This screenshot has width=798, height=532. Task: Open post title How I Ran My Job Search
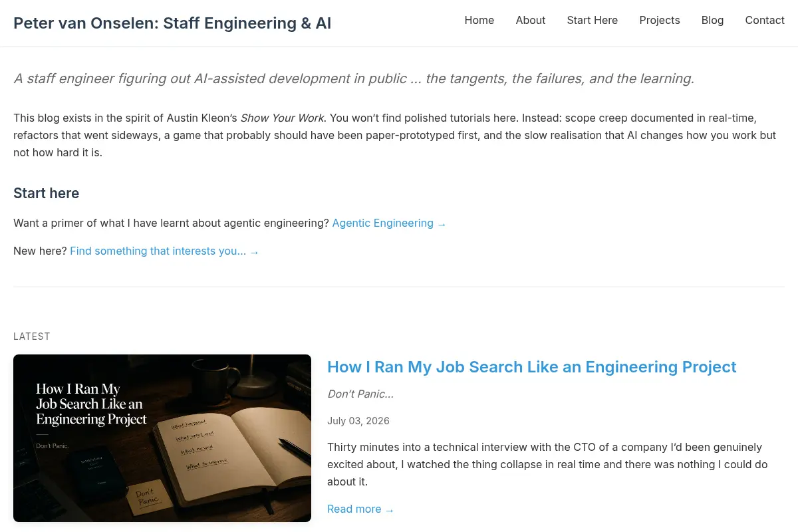tap(531, 367)
